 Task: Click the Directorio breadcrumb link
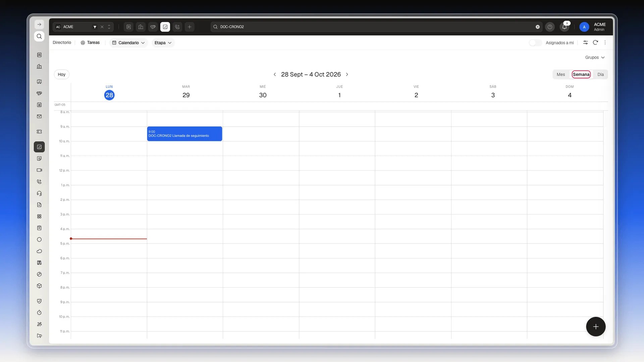62,43
